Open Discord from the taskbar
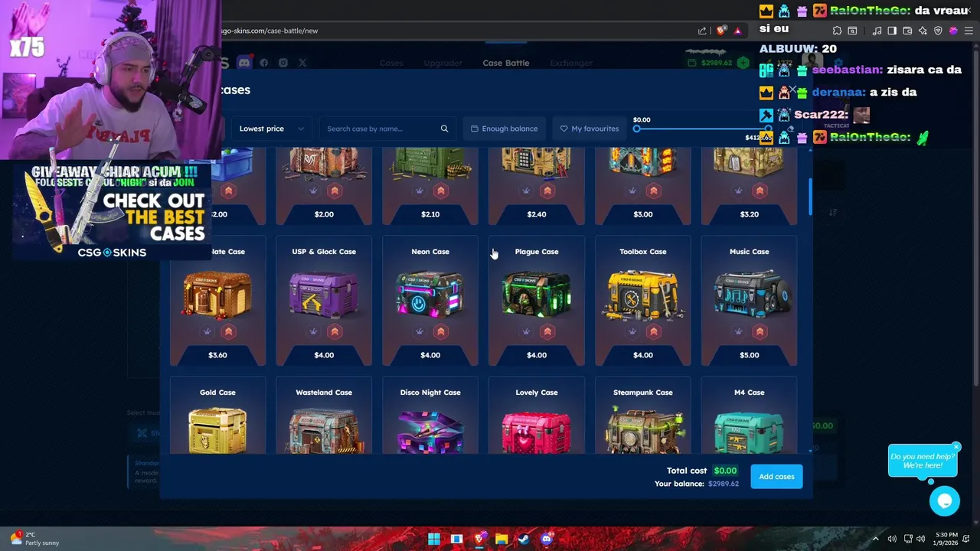980x551 pixels. pos(546,539)
